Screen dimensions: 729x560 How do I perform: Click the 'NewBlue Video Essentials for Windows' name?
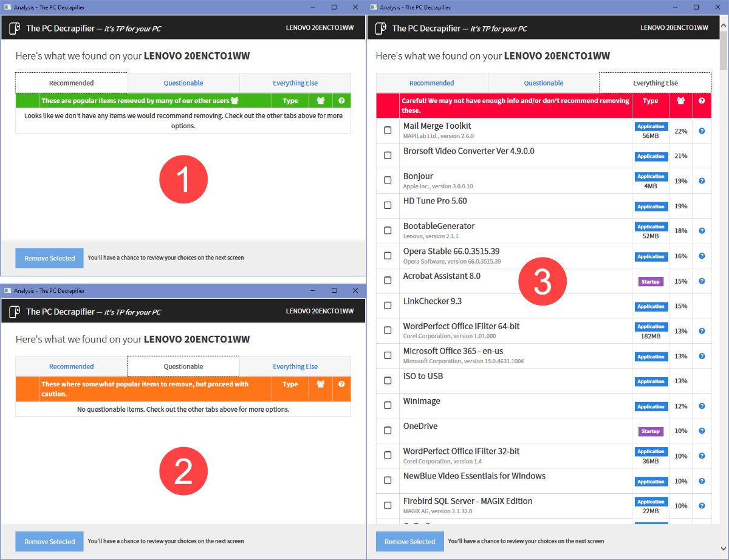(474, 476)
